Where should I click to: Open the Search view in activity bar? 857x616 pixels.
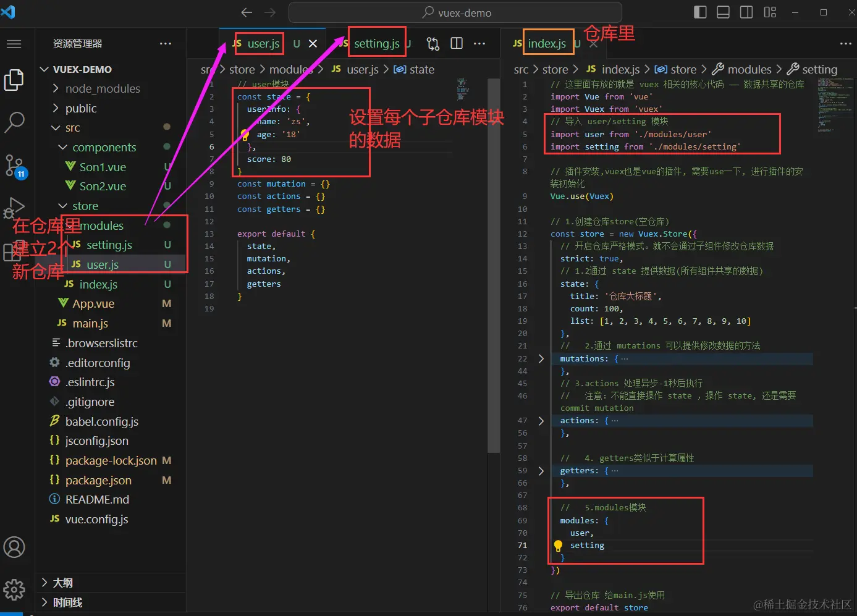point(14,122)
